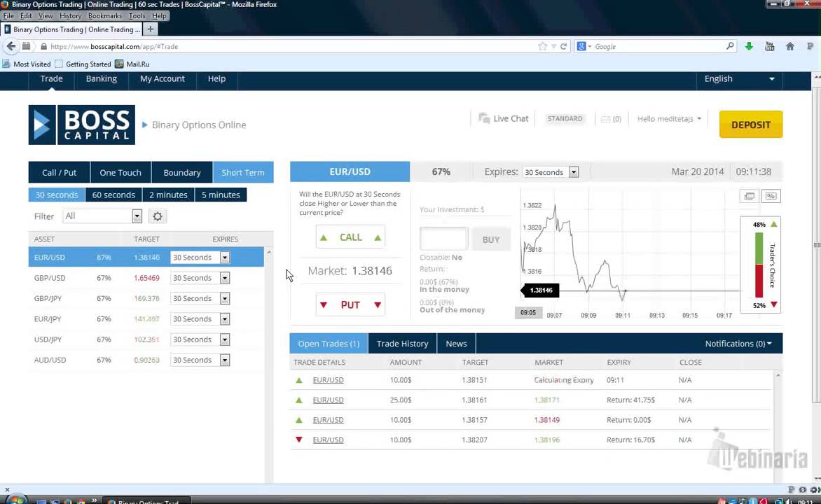Click the STANDARD account badge
The image size is (821, 504).
565,119
